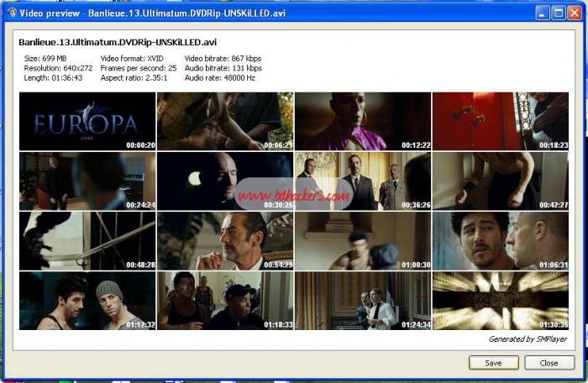Click the 'Video bitrate: 867 kbps' text
Viewport: 588px width, 383px height.
223,59
